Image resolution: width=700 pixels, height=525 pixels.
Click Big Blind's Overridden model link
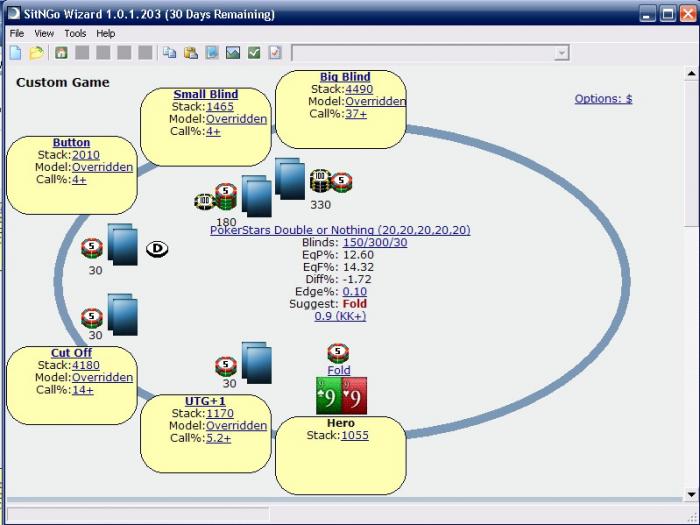click(375, 101)
